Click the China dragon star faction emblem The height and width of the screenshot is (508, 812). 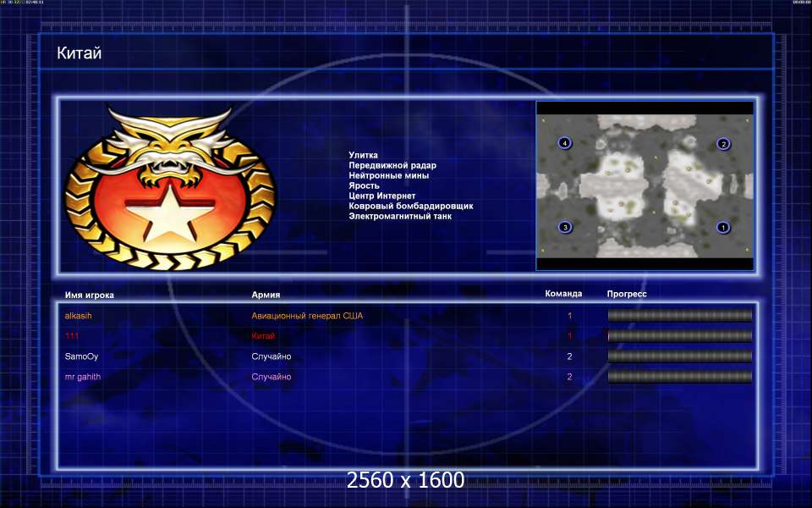[x=170, y=188]
